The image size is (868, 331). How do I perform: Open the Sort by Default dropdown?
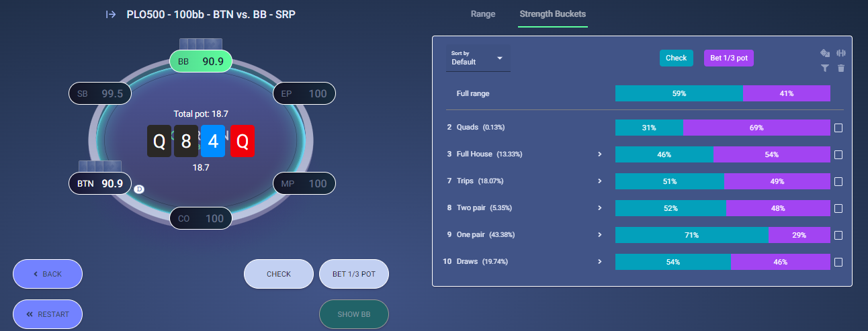pyautogui.click(x=478, y=58)
